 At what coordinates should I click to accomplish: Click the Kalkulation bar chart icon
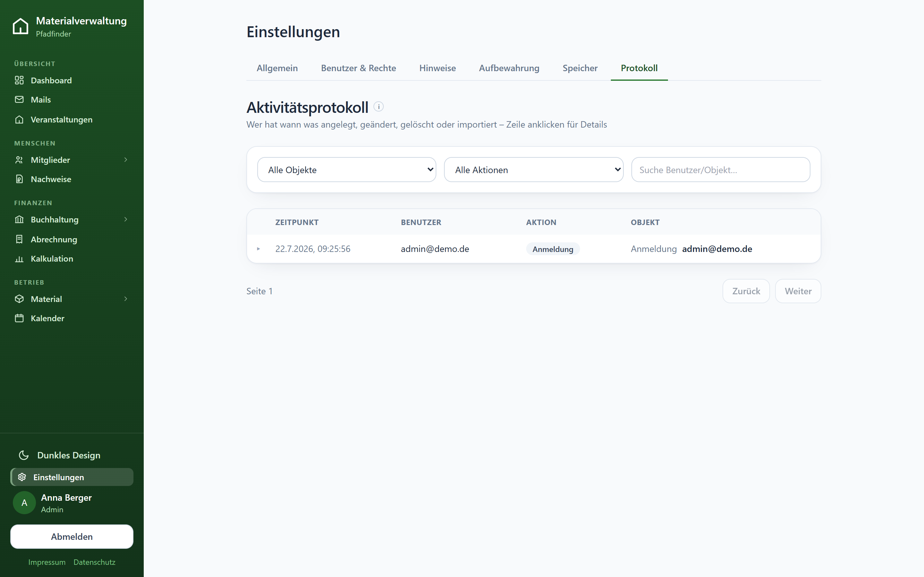[19, 259]
